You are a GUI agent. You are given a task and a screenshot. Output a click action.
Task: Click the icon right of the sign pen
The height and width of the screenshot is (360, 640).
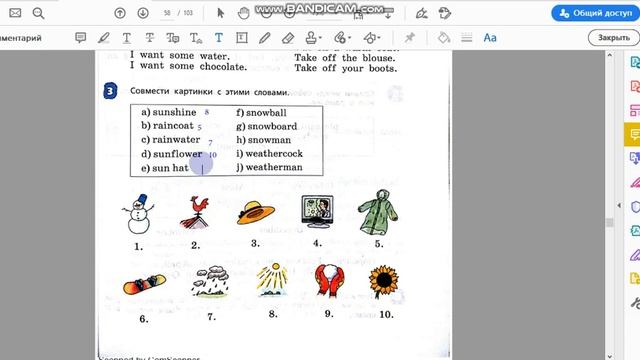click(x=444, y=13)
